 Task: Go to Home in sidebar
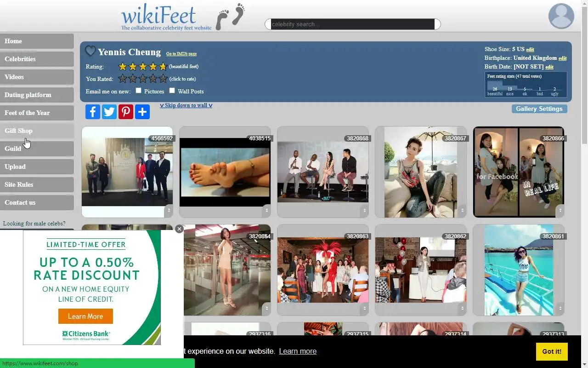[x=37, y=41]
